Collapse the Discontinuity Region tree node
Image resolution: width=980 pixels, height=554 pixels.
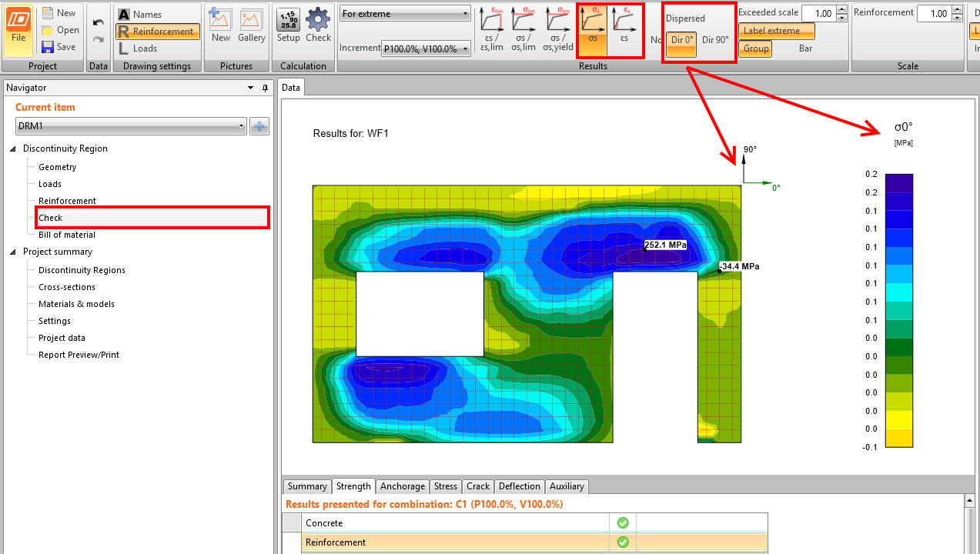click(x=13, y=149)
